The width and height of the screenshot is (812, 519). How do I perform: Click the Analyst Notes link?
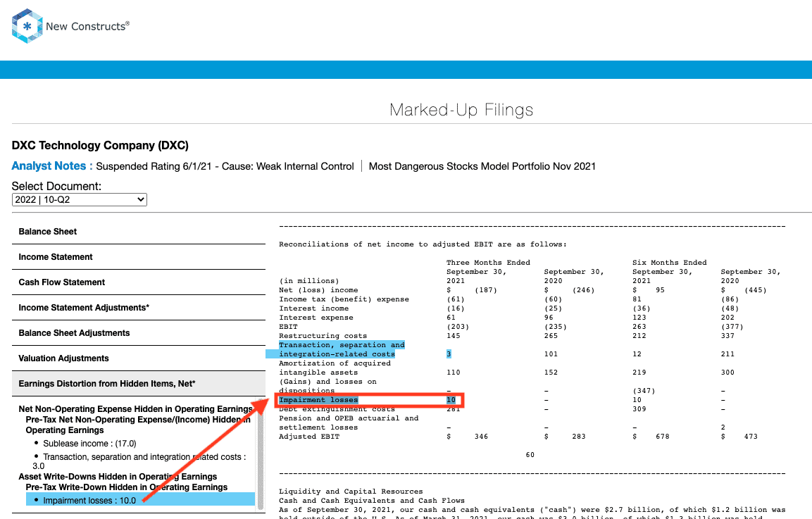point(52,165)
